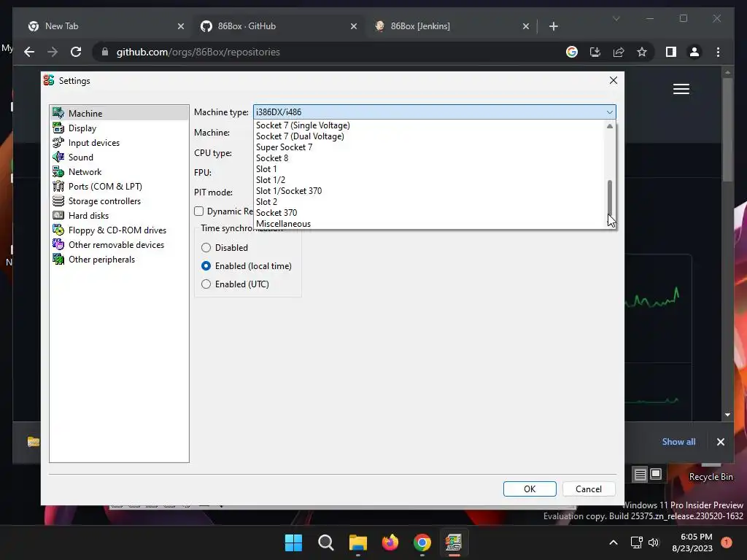Screen dimensions: 747x560
Task: Toggle the Dynamic Recompiler checkbox
Action: 199,211
